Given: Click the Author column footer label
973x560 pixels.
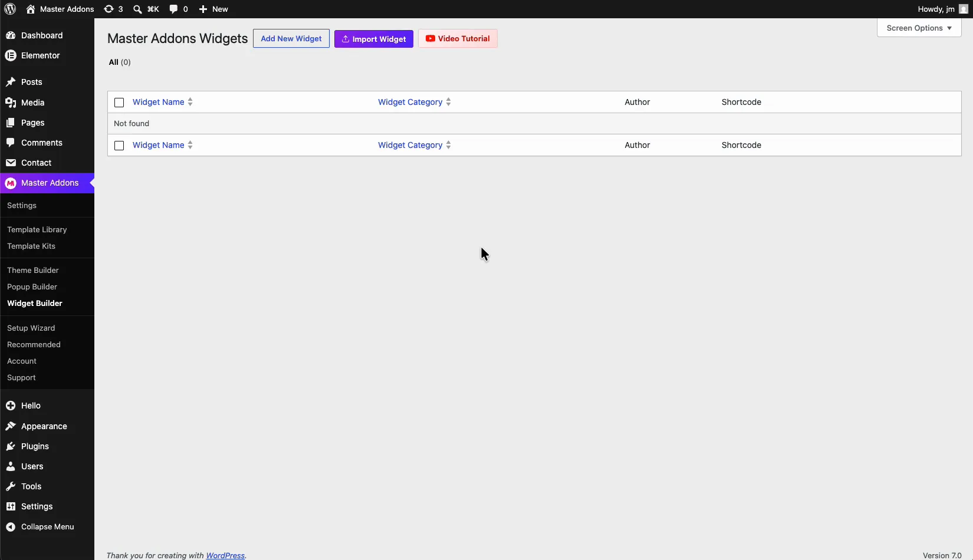Looking at the screenshot, I should (x=637, y=145).
